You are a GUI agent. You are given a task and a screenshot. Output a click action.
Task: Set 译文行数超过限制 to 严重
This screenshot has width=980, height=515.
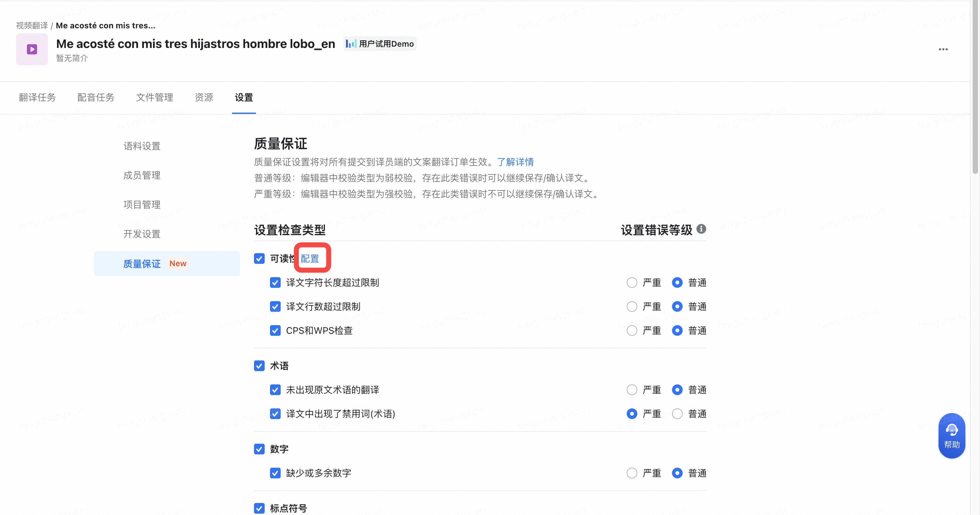pos(632,306)
